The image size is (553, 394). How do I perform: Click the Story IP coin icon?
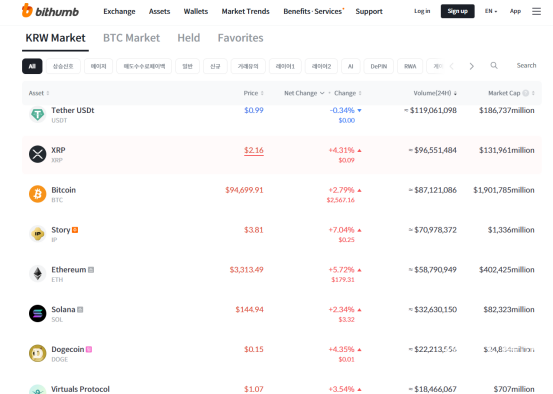tap(37, 234)
